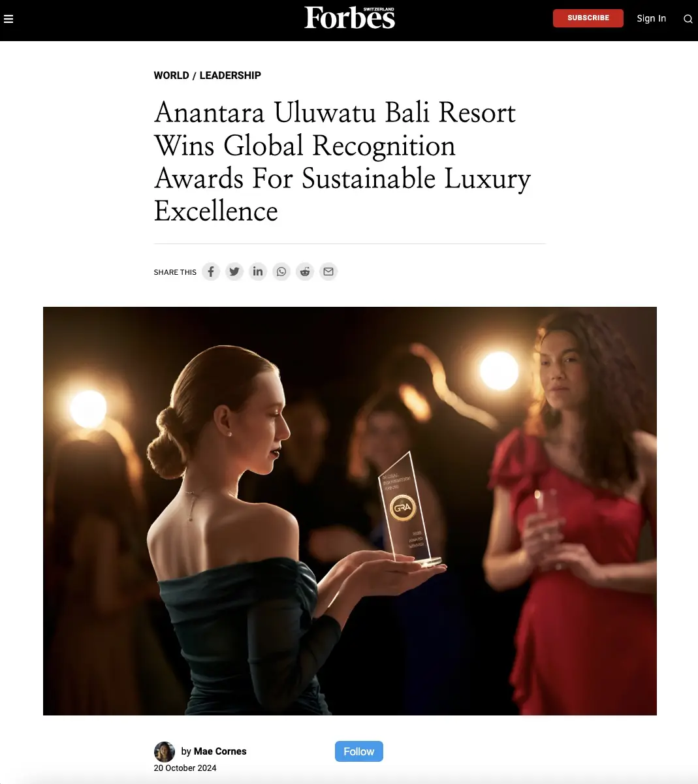698x784 pixels.
Task: Click author Mae Cornes' avatar photo
Action: (x=165, y=752)
